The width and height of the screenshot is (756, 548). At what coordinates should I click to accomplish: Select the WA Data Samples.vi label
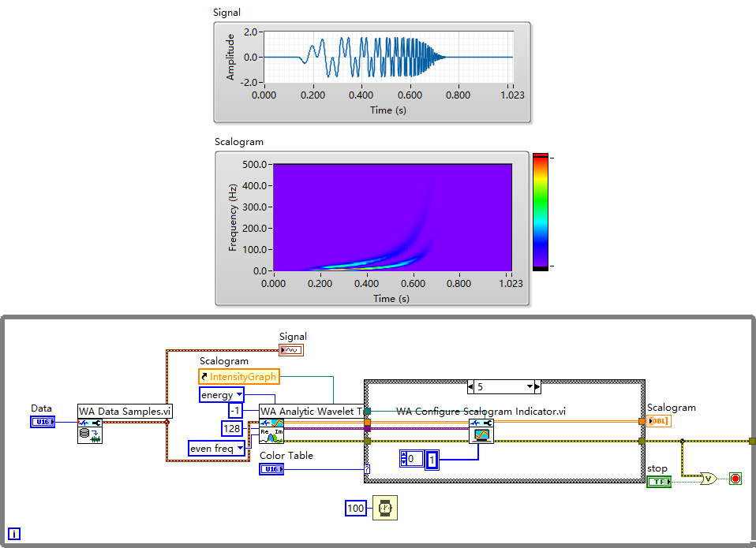[x=125, y=412]
